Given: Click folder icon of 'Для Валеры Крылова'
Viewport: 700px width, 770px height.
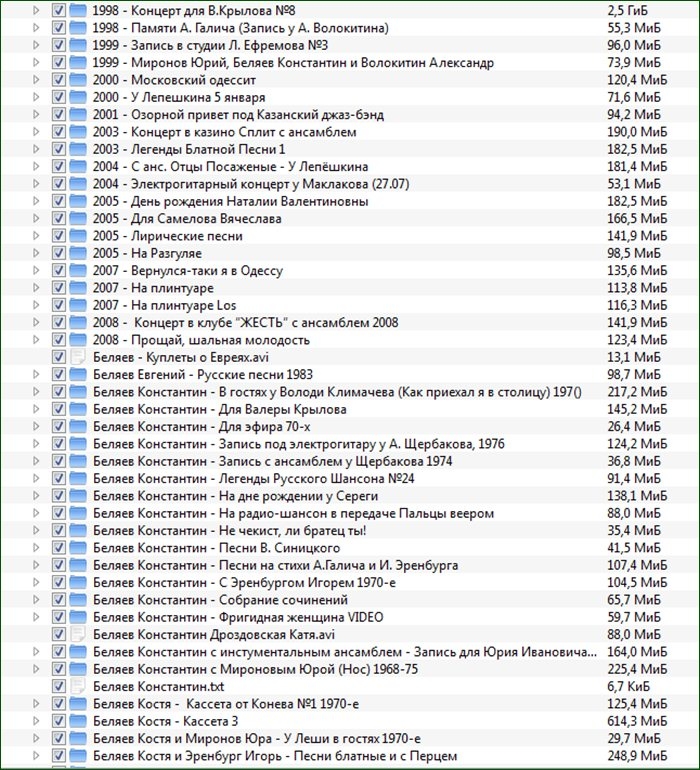Looking at the screenshot, I should pyautogui.click(x=78, y=409).
